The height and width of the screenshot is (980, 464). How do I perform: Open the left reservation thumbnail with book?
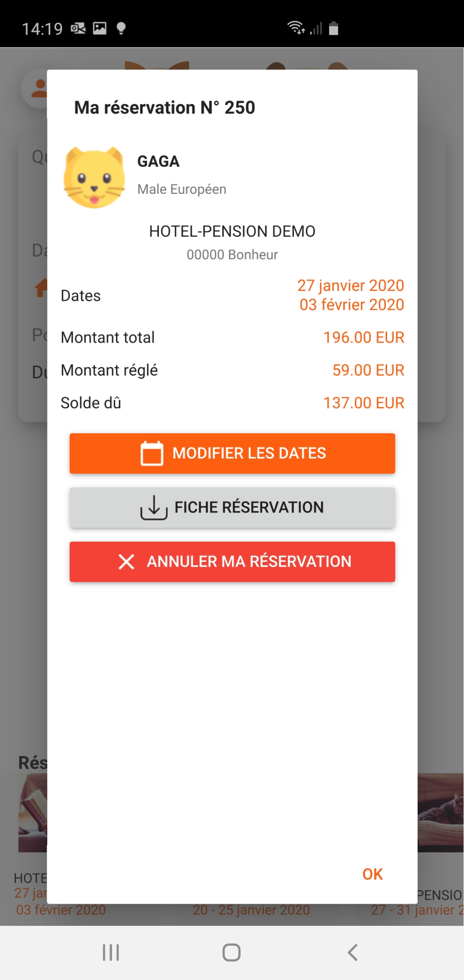[x=32, y=812]
